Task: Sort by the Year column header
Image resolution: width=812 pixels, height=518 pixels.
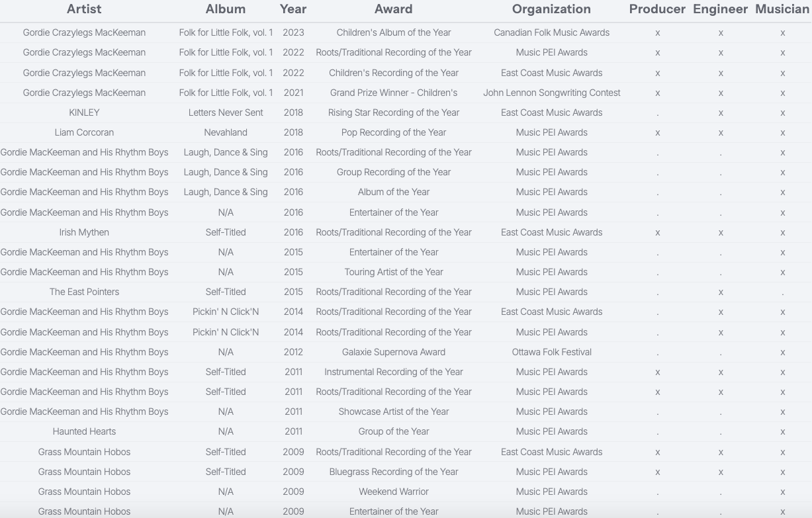Action: click(293, 9)
